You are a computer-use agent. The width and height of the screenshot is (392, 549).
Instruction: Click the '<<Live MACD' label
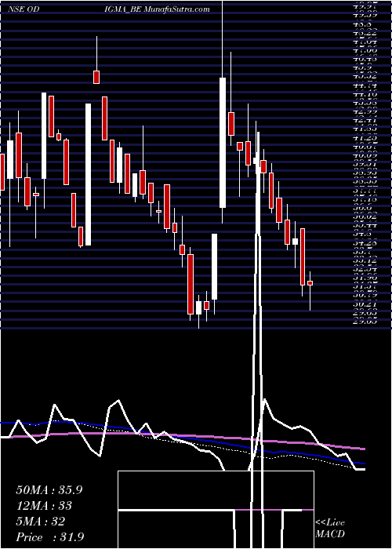click(x=330, y=529)
